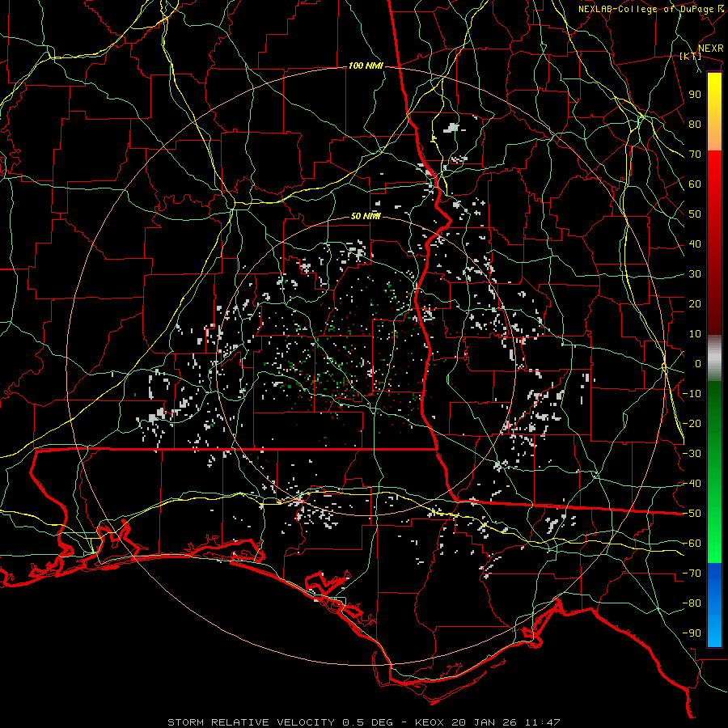Click the "-70" scale value
The image size is (728, 728).
pos(692,574)
